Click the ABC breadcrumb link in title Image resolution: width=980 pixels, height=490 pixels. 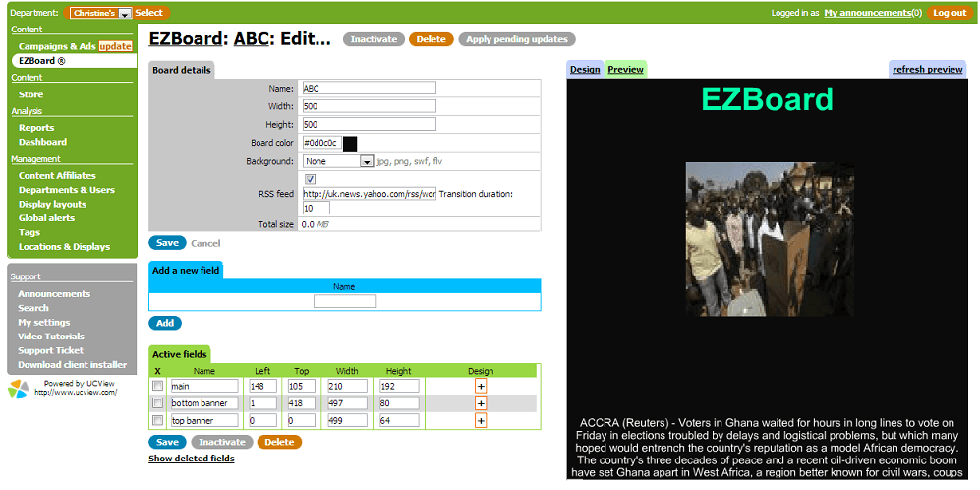(x=251, y=40)
